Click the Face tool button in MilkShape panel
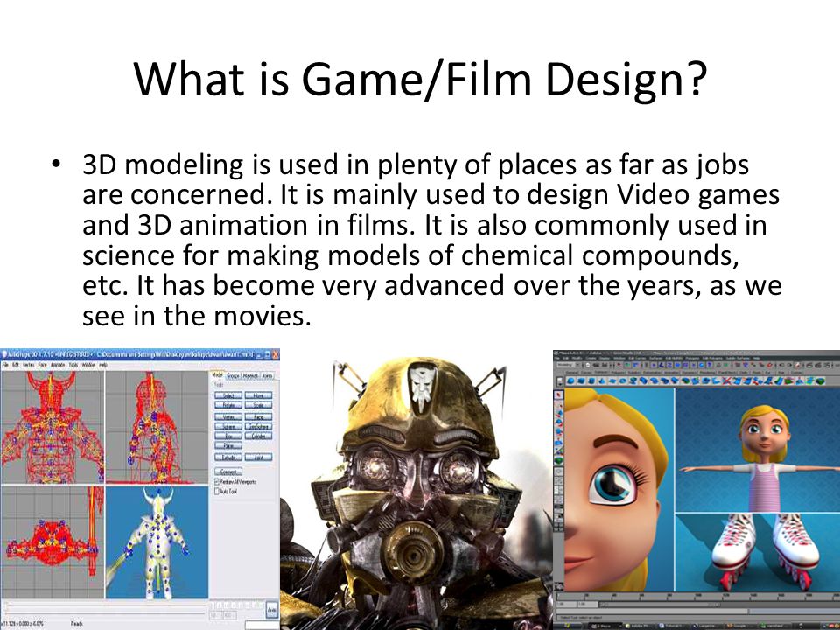 (259, 416)
